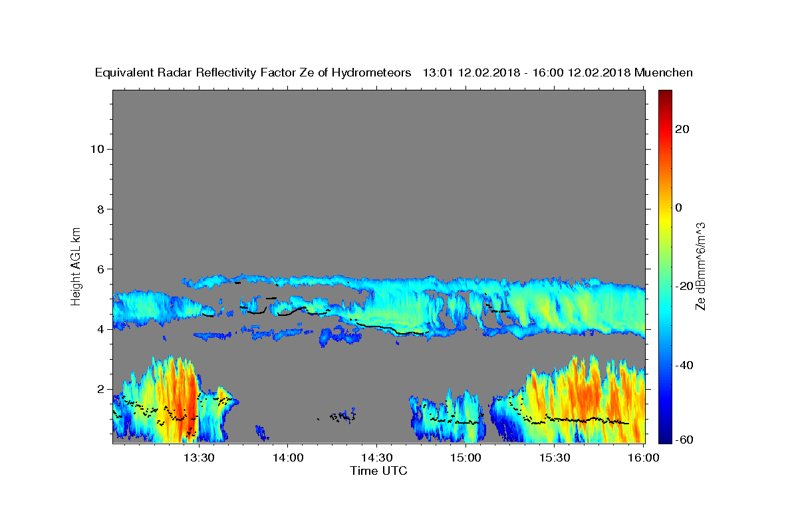This screenshot has height=532, width=798.
Task: Click the date range text '13:01 12.02.2018 - 16:00 12.02.2018 Muenchen'
Action: [x=558, y=72]
